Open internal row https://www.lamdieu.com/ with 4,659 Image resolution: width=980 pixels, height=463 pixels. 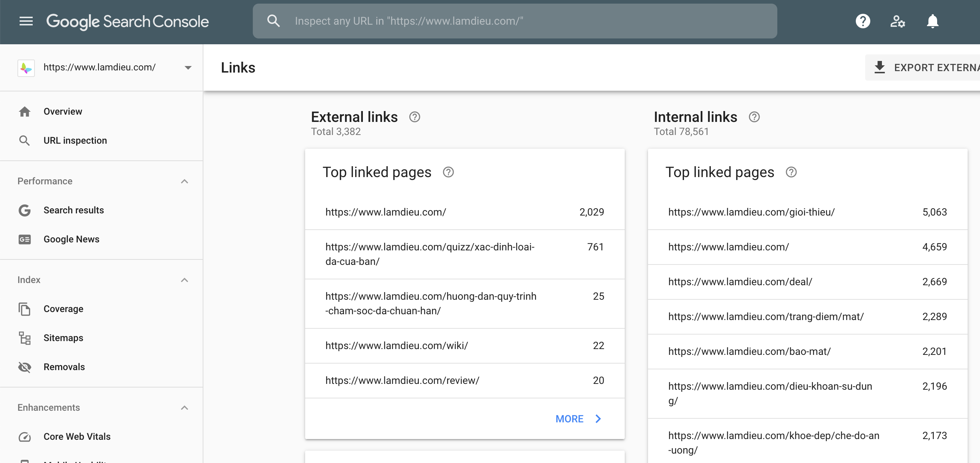coord(808,247)
